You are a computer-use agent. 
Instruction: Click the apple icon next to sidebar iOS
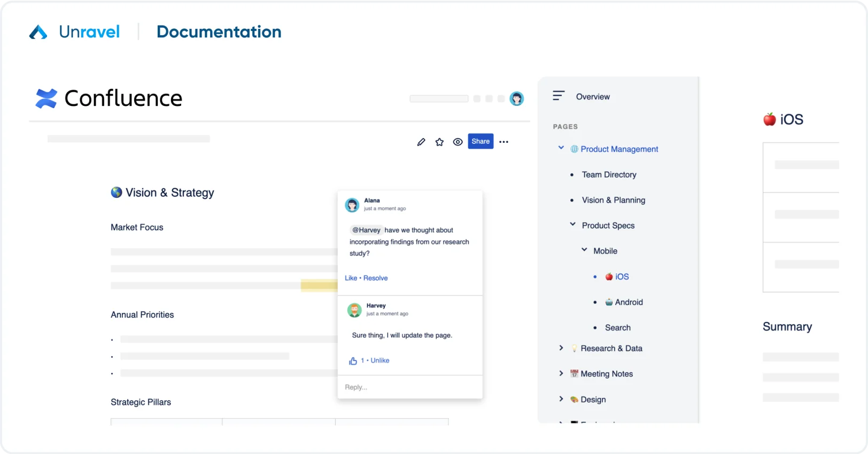[x=609, y=276]
